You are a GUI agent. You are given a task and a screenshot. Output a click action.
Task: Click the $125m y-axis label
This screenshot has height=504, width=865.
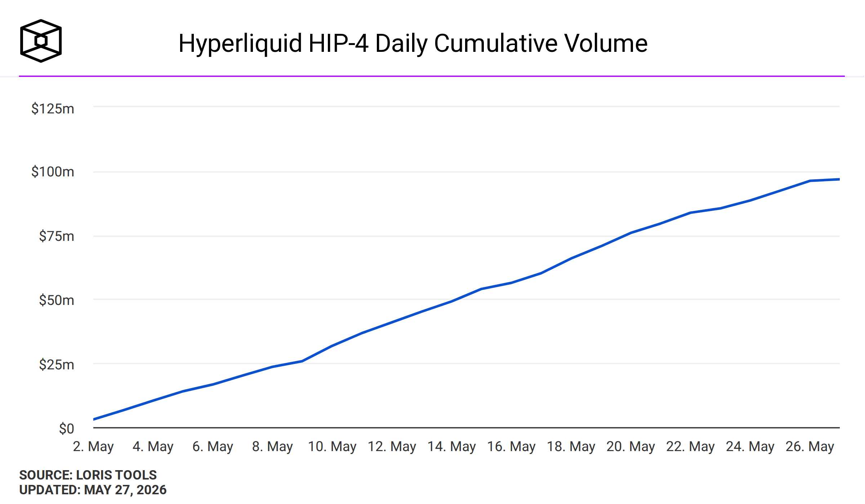(53, 108)
